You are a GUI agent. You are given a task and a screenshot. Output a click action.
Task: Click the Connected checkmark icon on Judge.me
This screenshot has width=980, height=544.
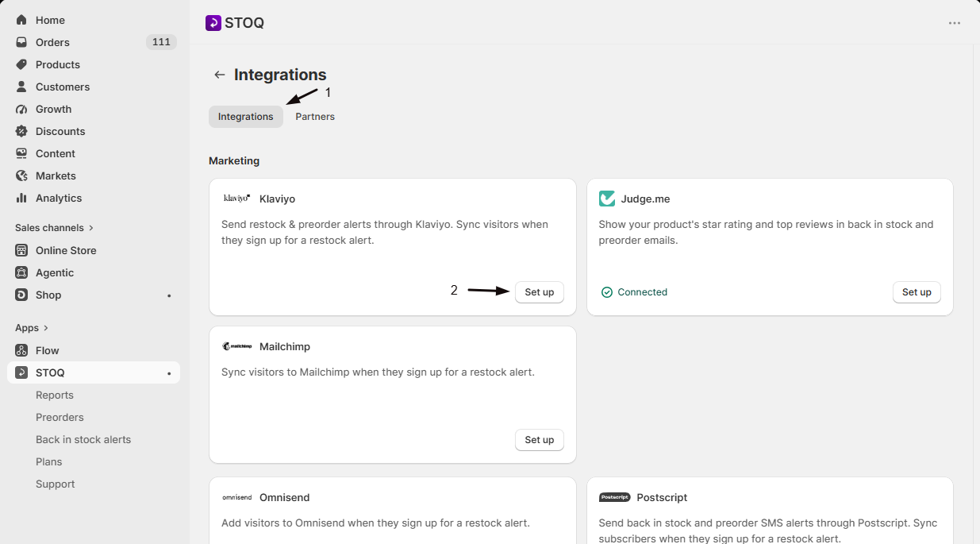pos(607,292)
